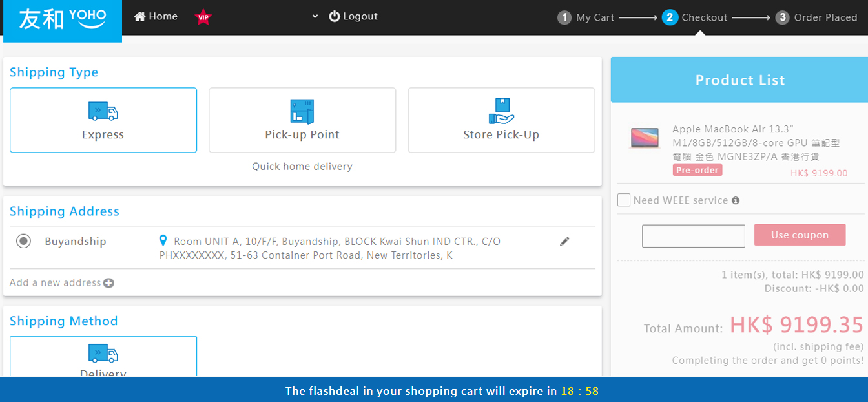Open the MacBook Air product thumbnail
The width and height of the screenshot is (868, 402).
tap(645, 137)
